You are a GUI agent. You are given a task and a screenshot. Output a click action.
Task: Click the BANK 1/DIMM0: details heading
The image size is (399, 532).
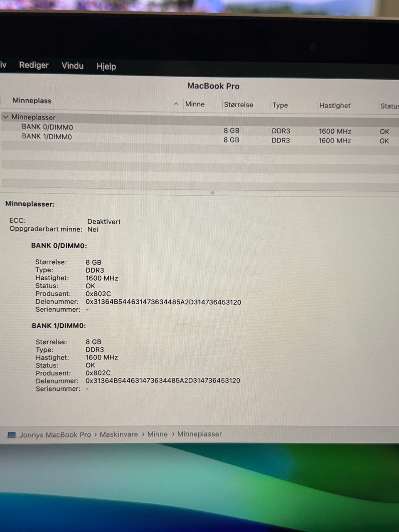[x=59, y=326]
